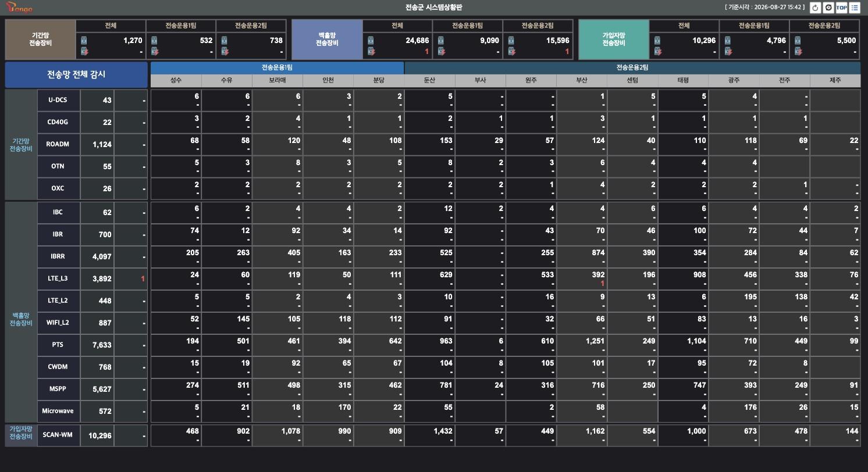Click the refresh icon in top toolbar
This screenshot has width=868, height=472.
(x=815, y=8)
